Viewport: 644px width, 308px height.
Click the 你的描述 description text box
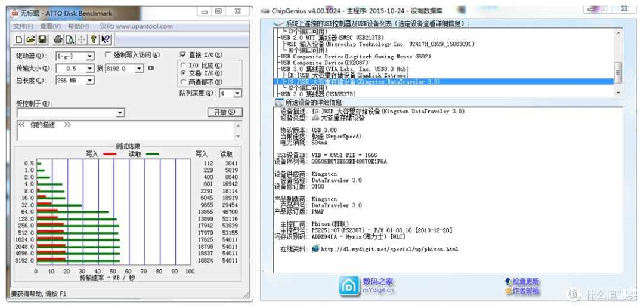[x=125, y=130]
